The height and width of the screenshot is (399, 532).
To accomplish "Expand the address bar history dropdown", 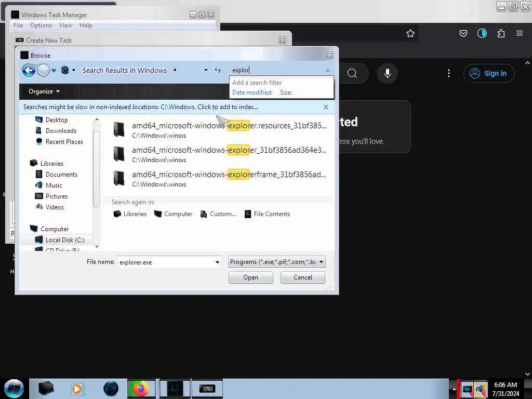I will 206,70.
